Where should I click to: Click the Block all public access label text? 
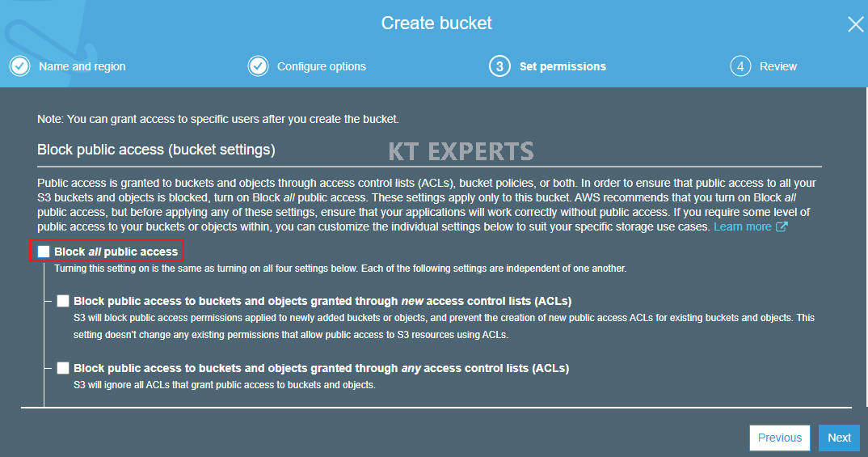click(116, 252)
